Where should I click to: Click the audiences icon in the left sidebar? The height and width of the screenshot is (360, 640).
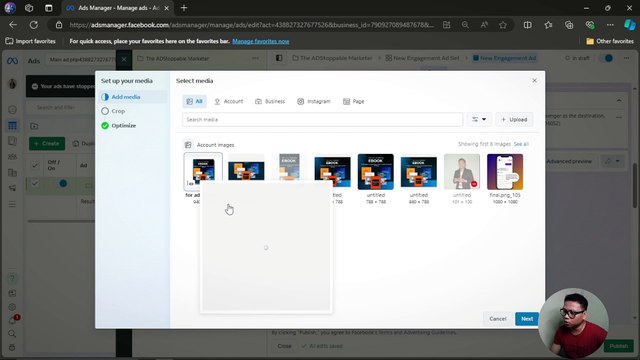point(12,157)
